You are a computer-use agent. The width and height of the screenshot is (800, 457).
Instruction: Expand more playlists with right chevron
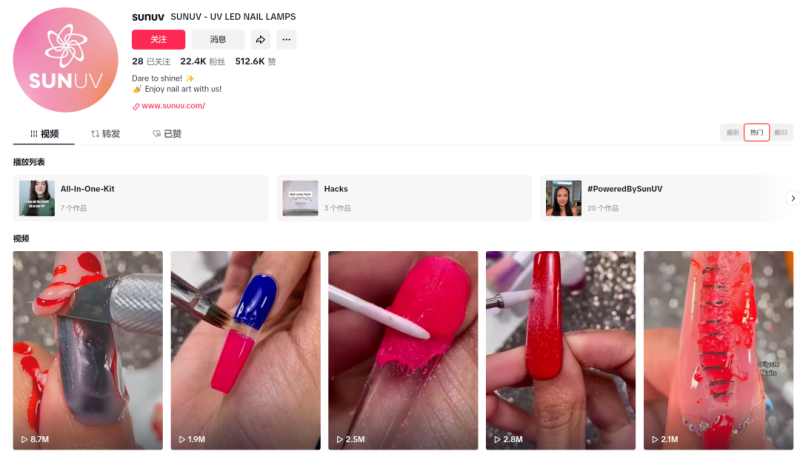[792, 198]
